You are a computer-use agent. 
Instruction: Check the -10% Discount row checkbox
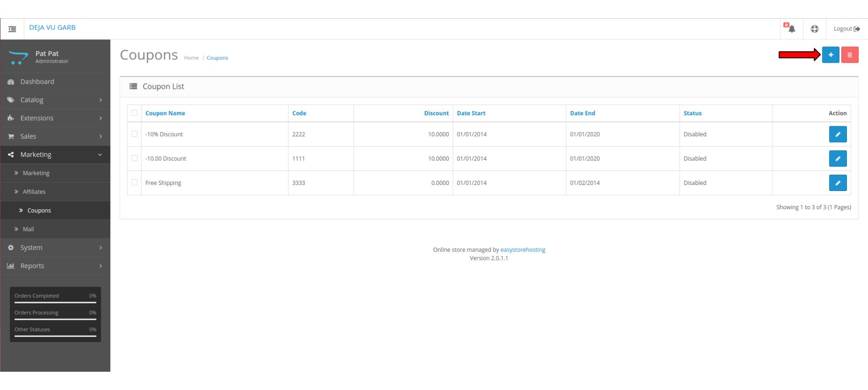tap(135, 134)
